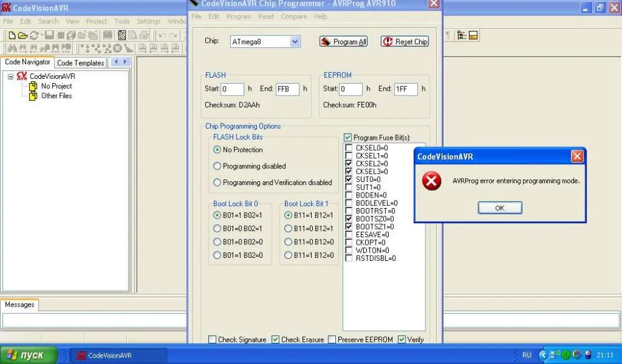Viewport: 622px width, 364px height.
Task: Choose B01=1 B02=0 boot lock option
Action: (x=217, y=255)
